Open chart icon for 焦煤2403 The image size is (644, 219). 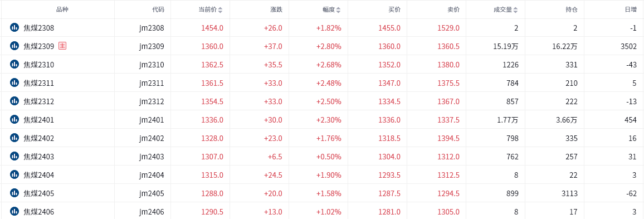[14, 156]
